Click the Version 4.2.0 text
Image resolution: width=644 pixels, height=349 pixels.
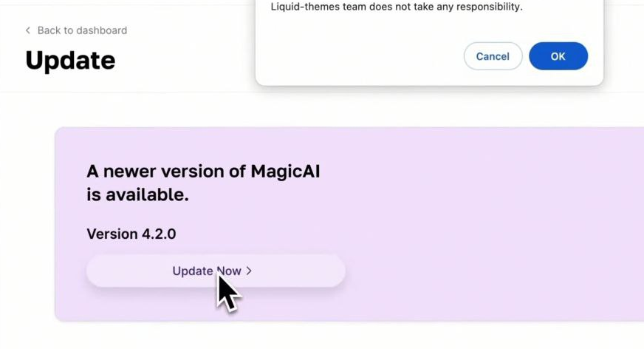click(x=131, y=234)
